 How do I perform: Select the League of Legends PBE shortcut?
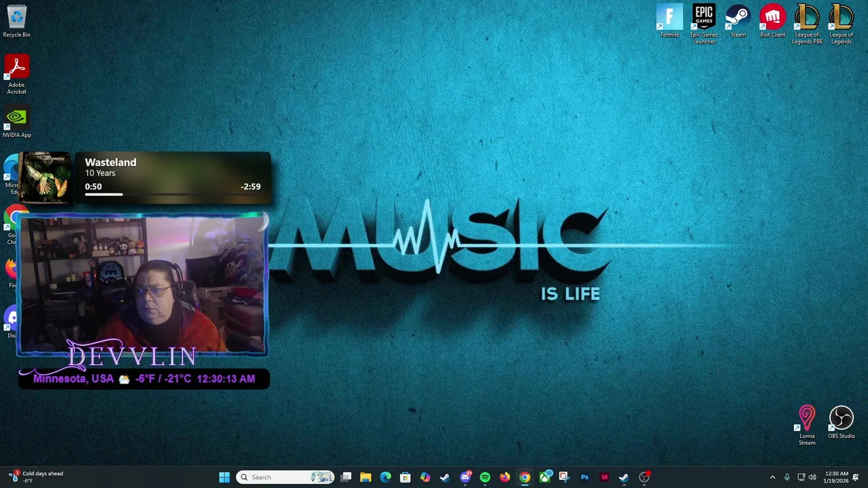[807, 24]
